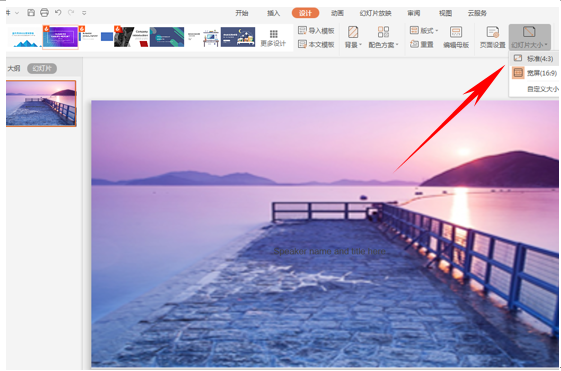This screenshot has width=561, height=371.
Task: Switch to the 插入 (Insert) tab
Action: click(x=273, y=13)
